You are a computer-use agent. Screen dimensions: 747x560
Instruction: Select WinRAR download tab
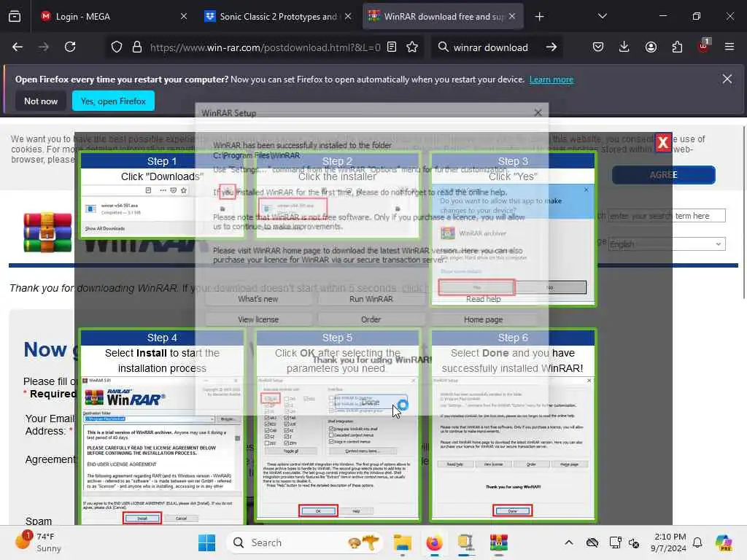point(443,17)
